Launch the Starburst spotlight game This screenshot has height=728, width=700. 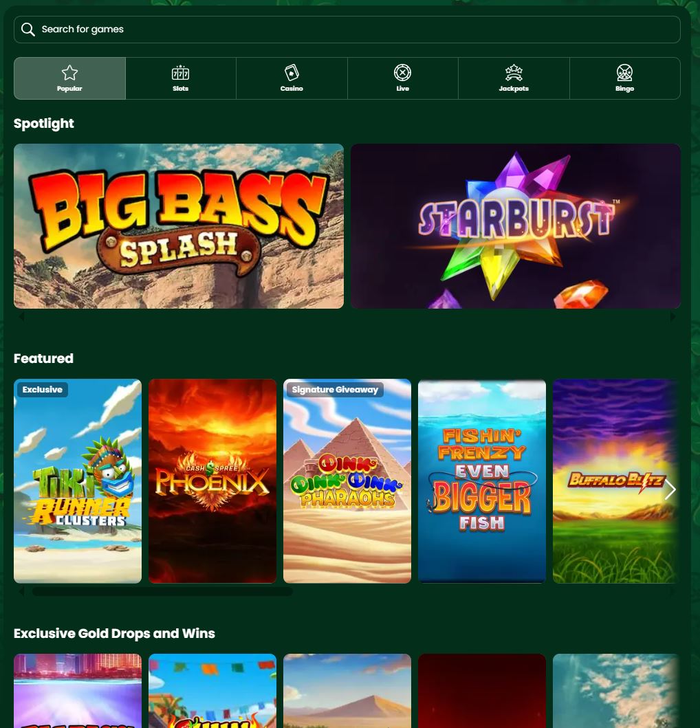(x=516, y=226)
